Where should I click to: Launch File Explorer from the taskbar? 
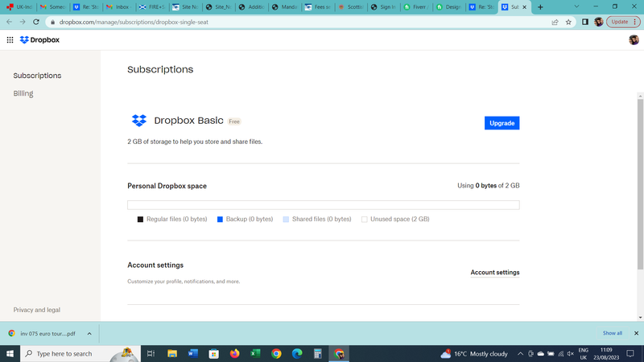pyautogui.click(x=172, y=353)
